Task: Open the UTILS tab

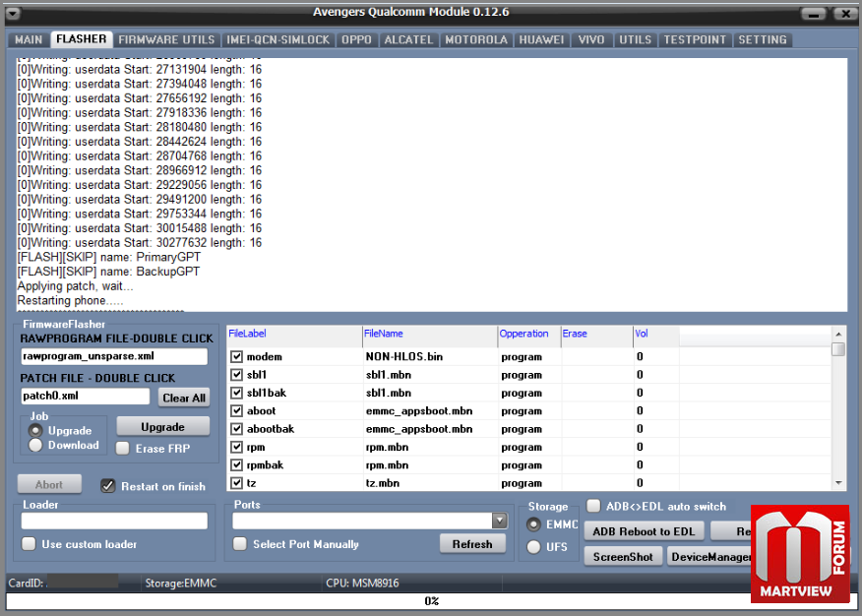Action: pyautogui.click(x=636, y=39)
